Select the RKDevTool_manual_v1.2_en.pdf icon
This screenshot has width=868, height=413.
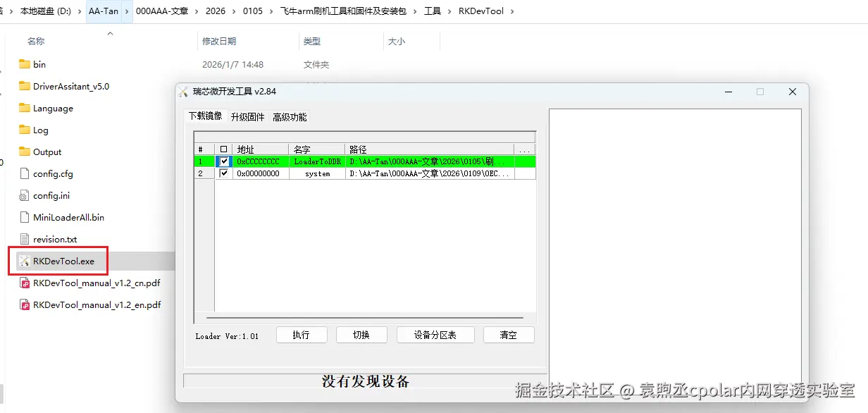(x=25, y=305)
